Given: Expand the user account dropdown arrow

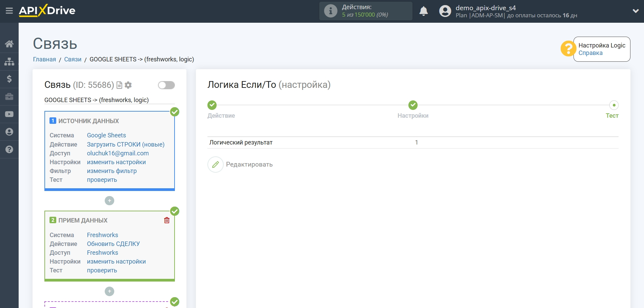Looking at the screenshot, I should [636, 11].
